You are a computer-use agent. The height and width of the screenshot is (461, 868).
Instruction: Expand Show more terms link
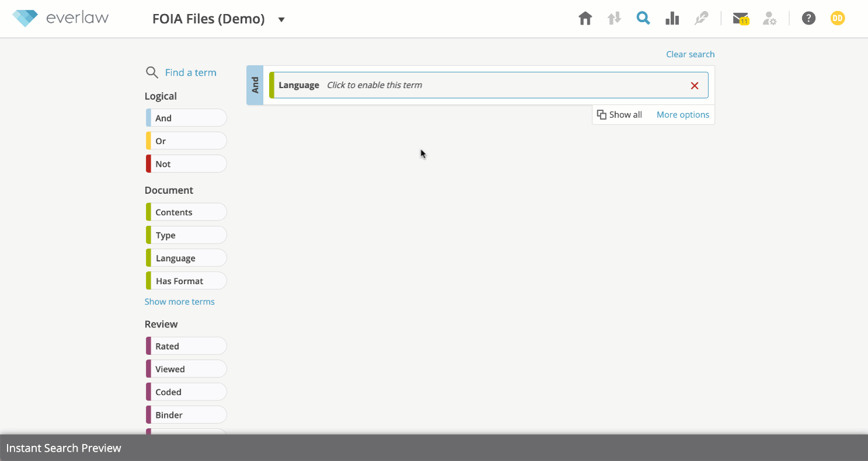pos(180,302)
